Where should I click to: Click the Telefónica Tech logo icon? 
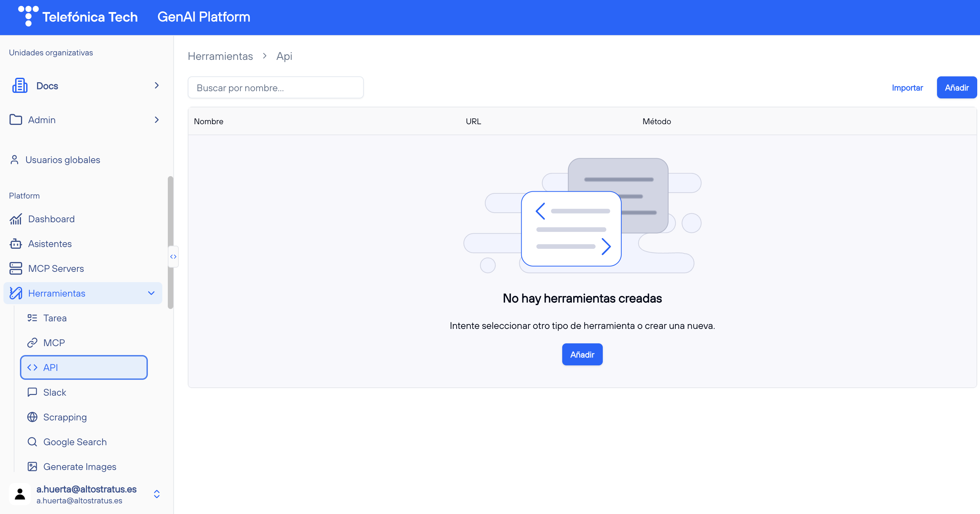[x=28, y=16]
